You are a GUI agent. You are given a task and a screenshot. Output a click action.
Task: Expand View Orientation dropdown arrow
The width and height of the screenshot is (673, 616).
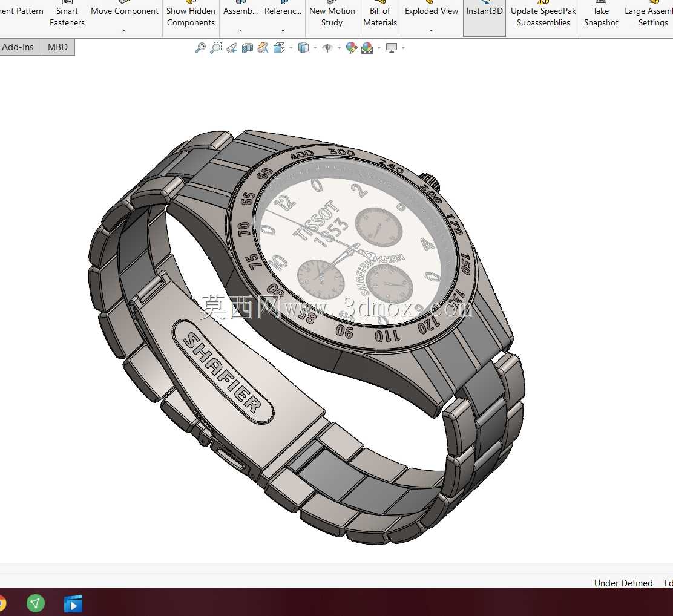pos(291,48)
